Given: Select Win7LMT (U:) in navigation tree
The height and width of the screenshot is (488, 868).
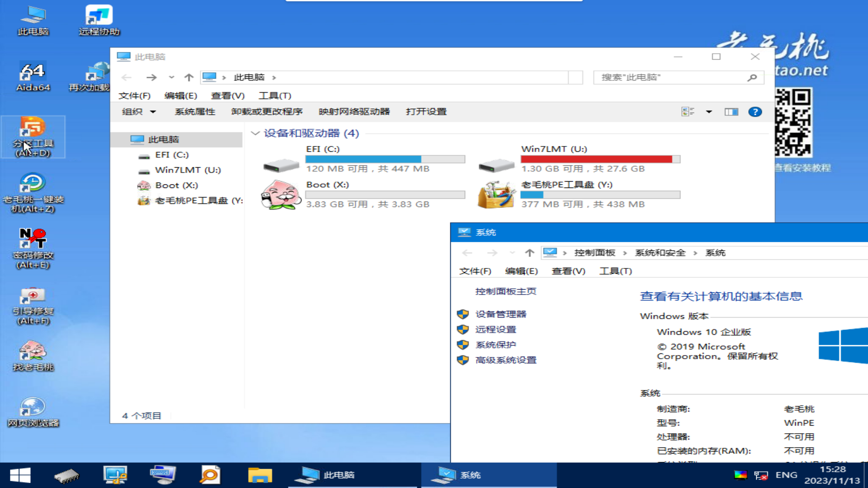Looking at the screenshot, I should coord(188,170).
